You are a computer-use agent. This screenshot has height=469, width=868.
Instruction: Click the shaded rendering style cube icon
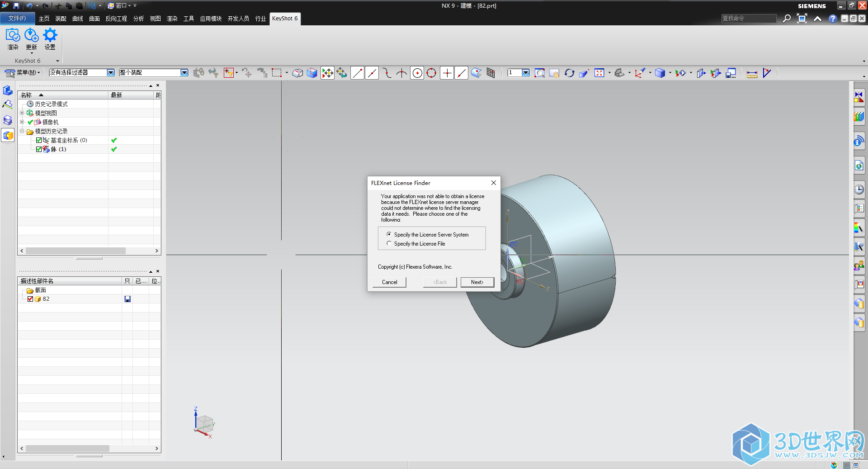(660, 73)
